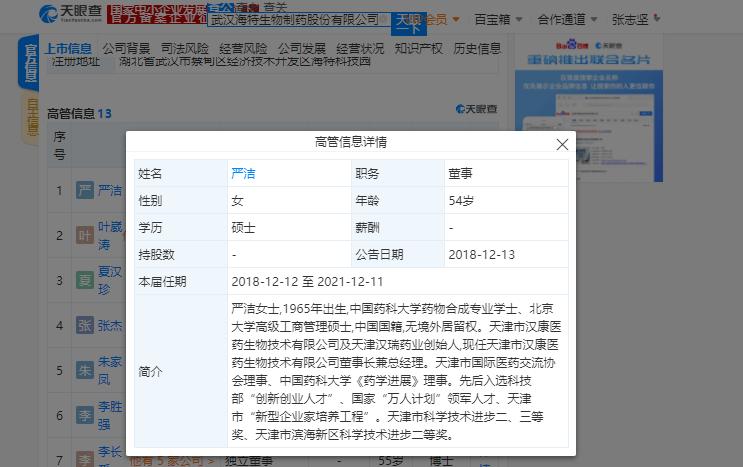Switch to the 上市信息 tab
The height and width of the screenshot is (467, 743).
(x=68, y=48)
